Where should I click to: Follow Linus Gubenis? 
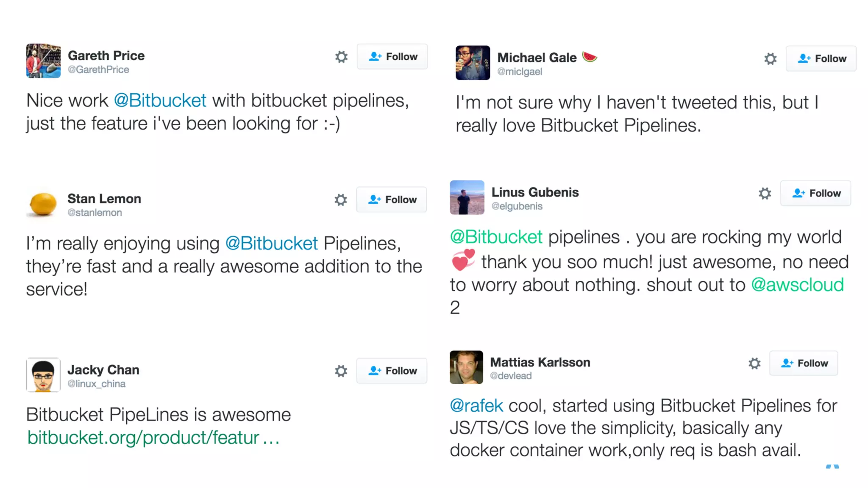click(815, 194)
